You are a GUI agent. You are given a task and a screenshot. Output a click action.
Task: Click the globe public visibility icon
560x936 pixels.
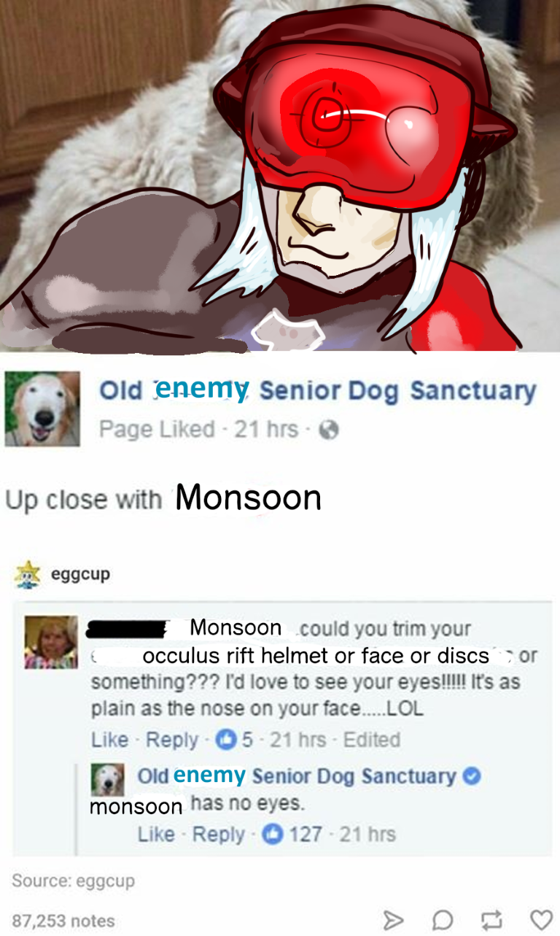point(330,430)
